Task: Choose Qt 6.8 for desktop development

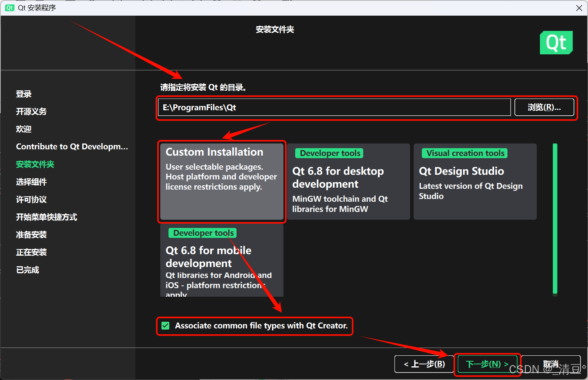Action: tap(348, 182)
